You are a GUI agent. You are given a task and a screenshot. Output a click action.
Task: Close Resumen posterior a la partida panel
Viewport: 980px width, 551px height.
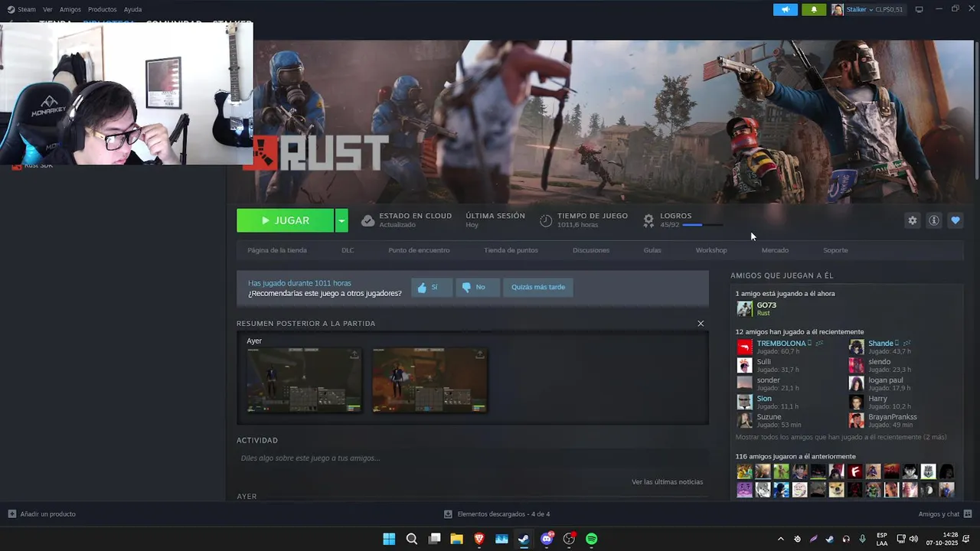pos(701,323)
